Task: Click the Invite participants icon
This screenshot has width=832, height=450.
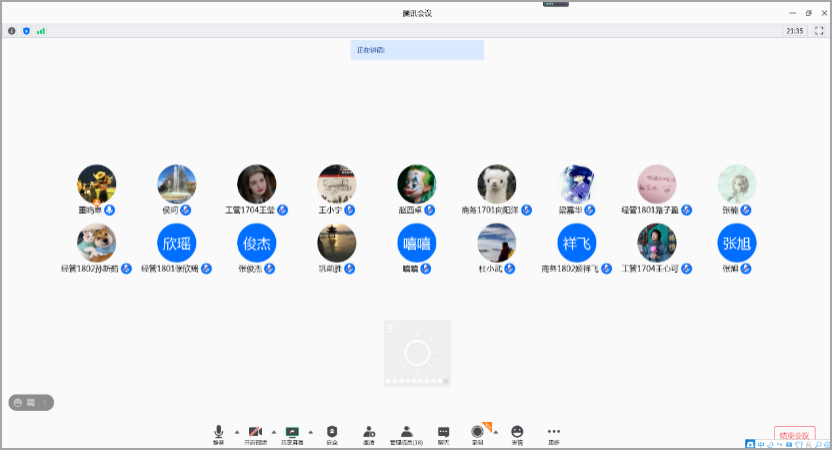Action: [x=369, y=432]
